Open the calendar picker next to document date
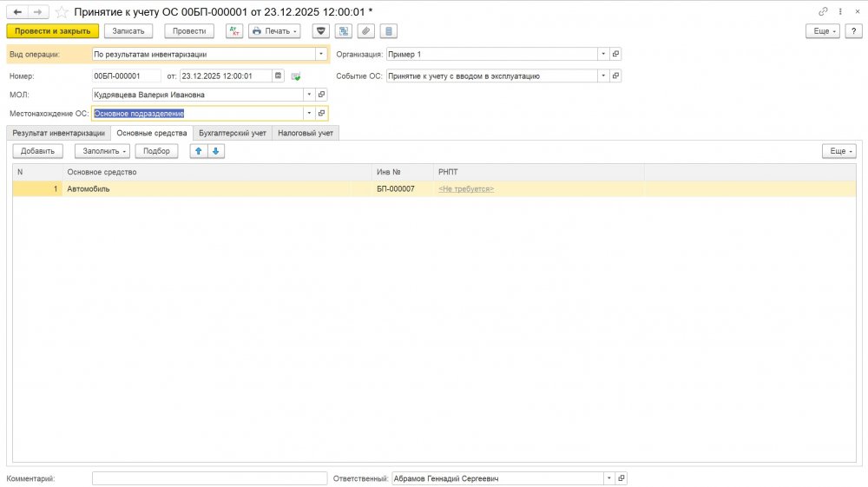The height and width of the screenshot is (487, 868). [x=278, y=76]
